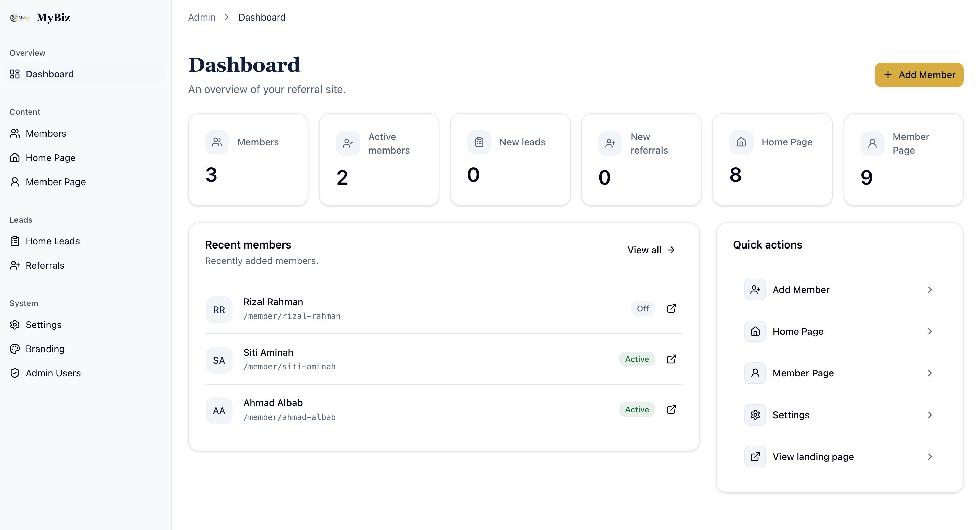Image resolution: width=980 pixels, height=530 pixels.
Task: Click Member Page row chevron in Quick actions
Action: point(929,373)
